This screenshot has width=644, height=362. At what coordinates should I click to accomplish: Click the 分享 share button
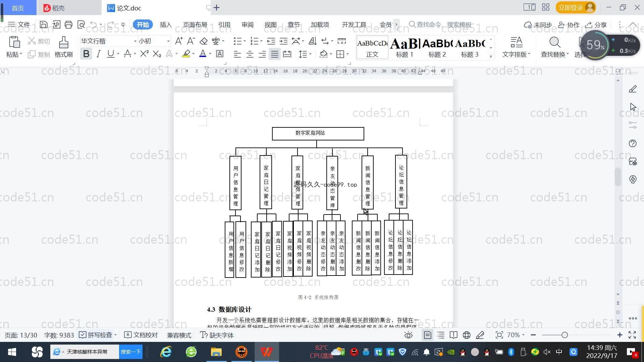pos(596,25)
